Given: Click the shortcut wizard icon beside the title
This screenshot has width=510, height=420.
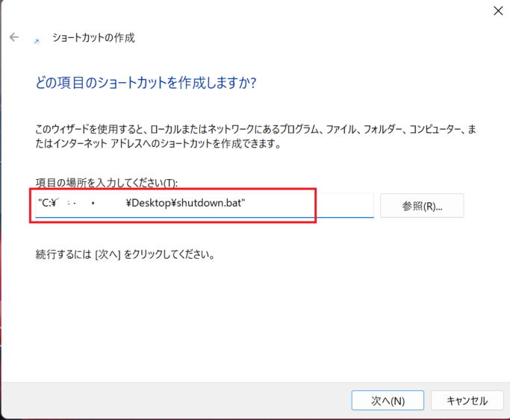Looking at the screenshot, I should pyautogui.click(x=37, y=41).
